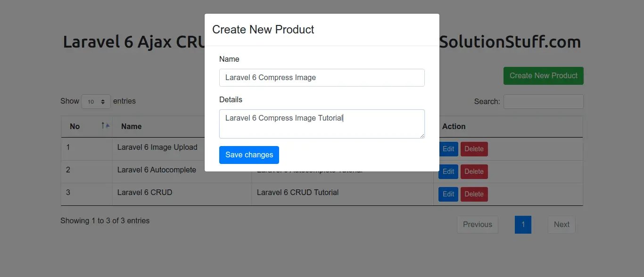
Task: Delete the Laravel 6 CRUD row
Action: [474, 194]
